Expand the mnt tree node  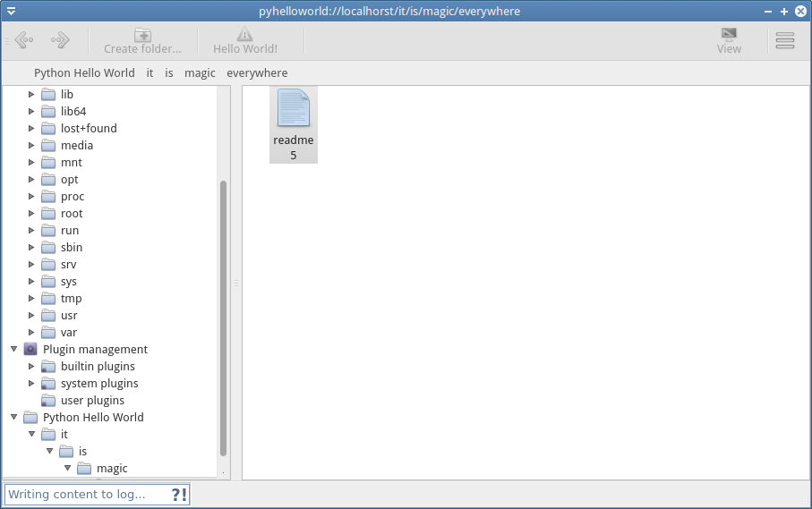pos(31,163)
